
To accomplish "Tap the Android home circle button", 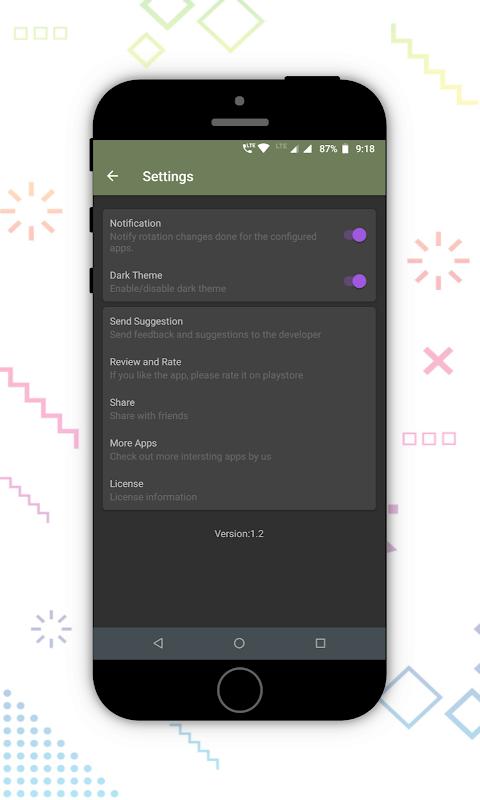I will tap(239, 643).
